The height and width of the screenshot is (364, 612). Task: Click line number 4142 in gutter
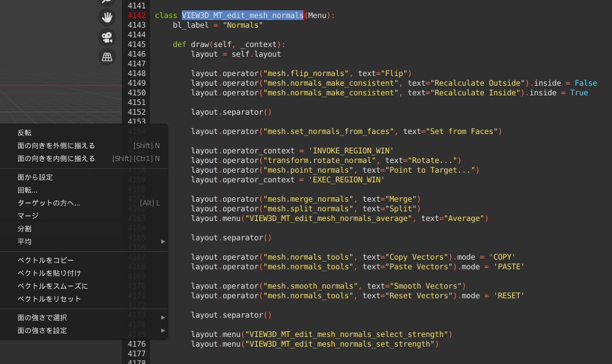[x=136, y=15]
